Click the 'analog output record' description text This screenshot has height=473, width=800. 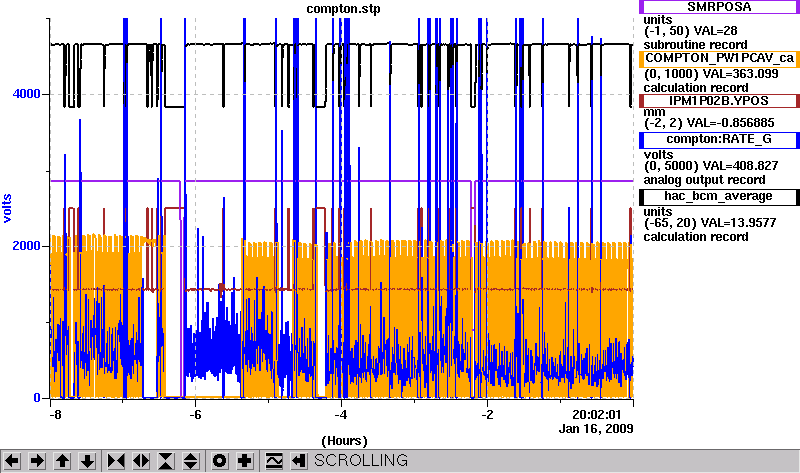(x=704, y=180)
